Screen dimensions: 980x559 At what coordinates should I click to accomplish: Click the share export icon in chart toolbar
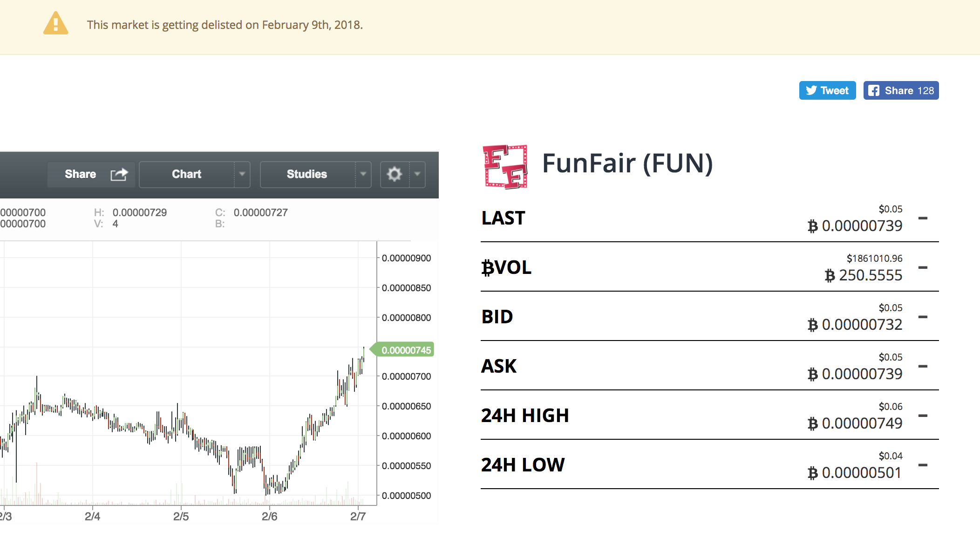coord(120,174)
